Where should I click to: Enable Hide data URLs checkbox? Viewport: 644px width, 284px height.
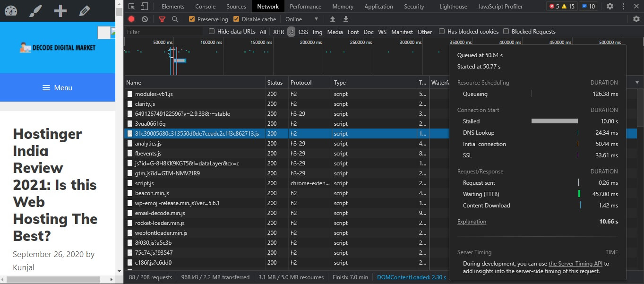pyautogui.click(x=212, y=31)
